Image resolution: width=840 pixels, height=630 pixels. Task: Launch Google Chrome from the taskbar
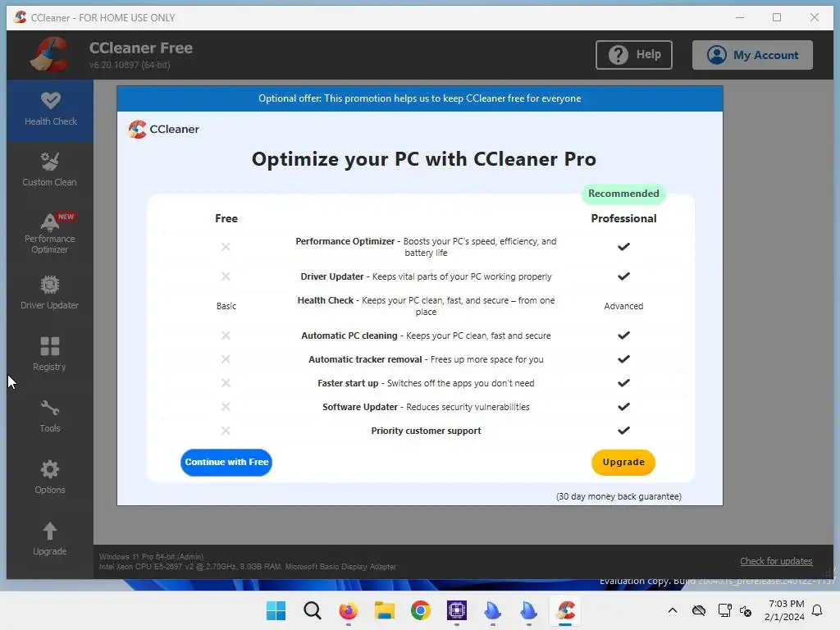(x=421, y=610)
